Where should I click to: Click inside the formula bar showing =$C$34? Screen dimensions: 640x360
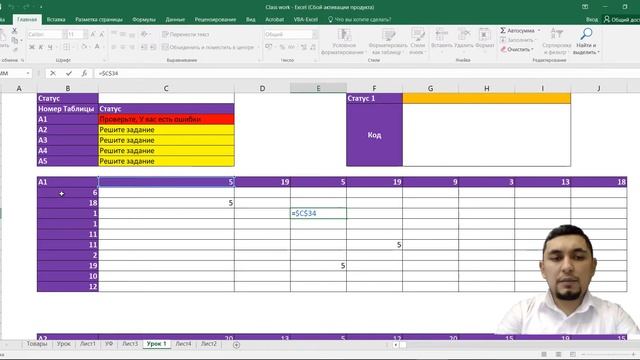367,73
